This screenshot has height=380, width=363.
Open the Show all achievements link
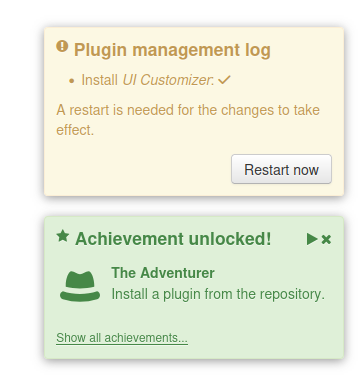click(122, 338)
